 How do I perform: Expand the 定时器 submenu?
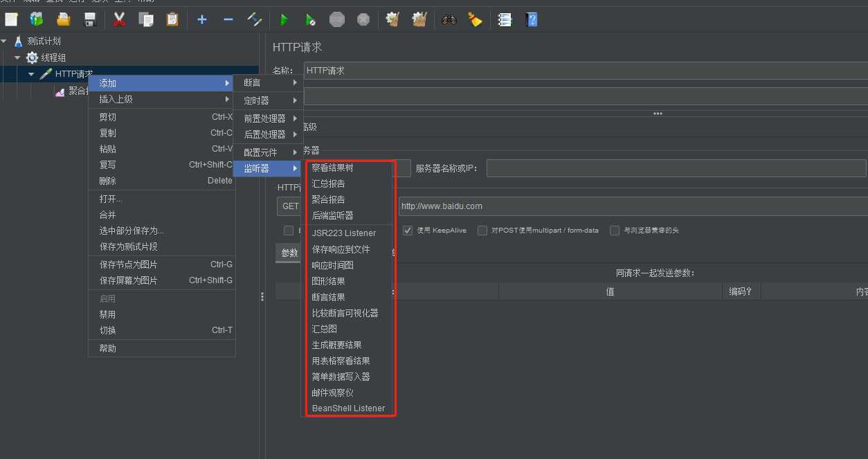[x=269, y=100]
